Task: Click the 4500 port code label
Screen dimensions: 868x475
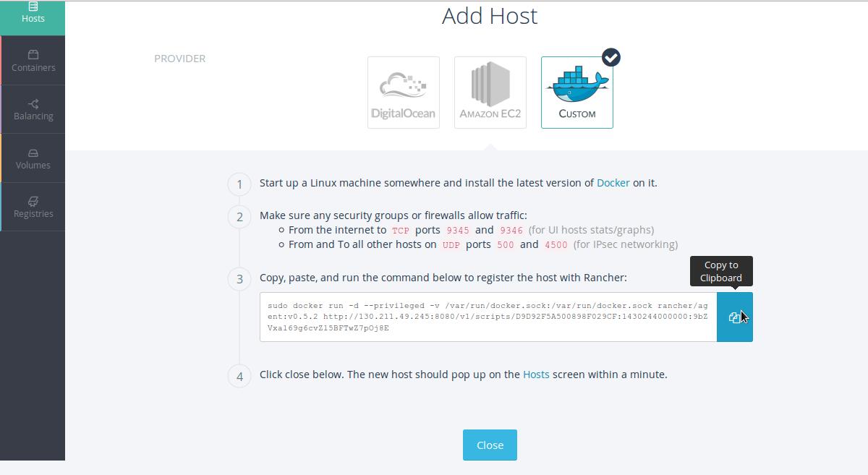Action: (556, 245)
